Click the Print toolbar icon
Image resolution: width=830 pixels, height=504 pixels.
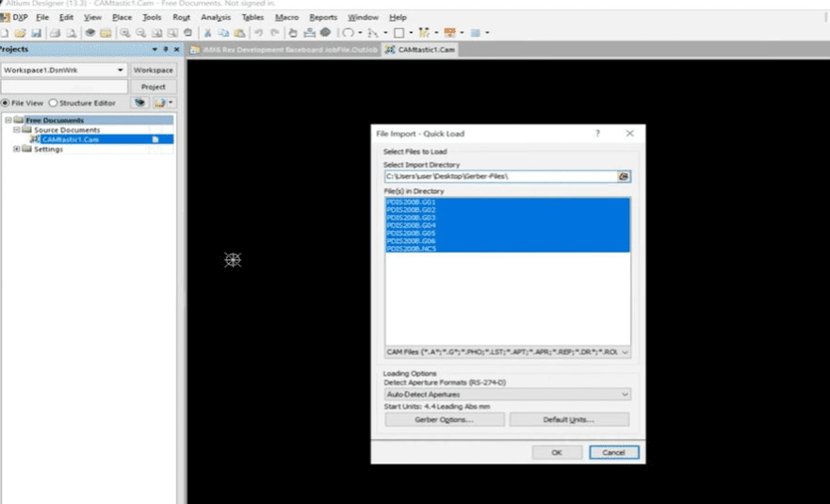pos(55,33)
